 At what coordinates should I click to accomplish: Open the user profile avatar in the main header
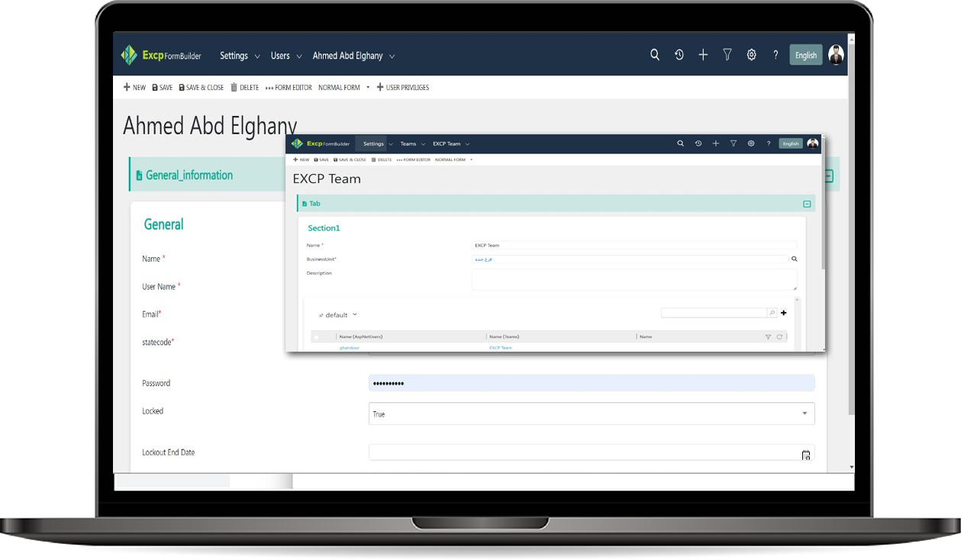[x=836, y=55]
